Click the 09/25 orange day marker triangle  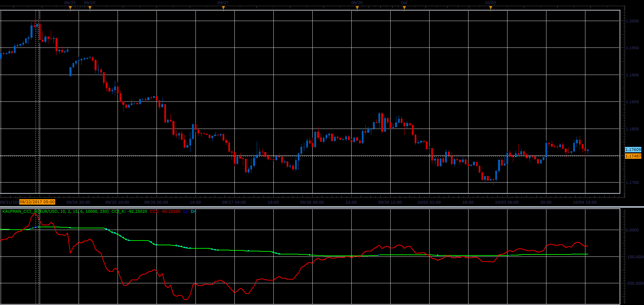pos(90,8)
